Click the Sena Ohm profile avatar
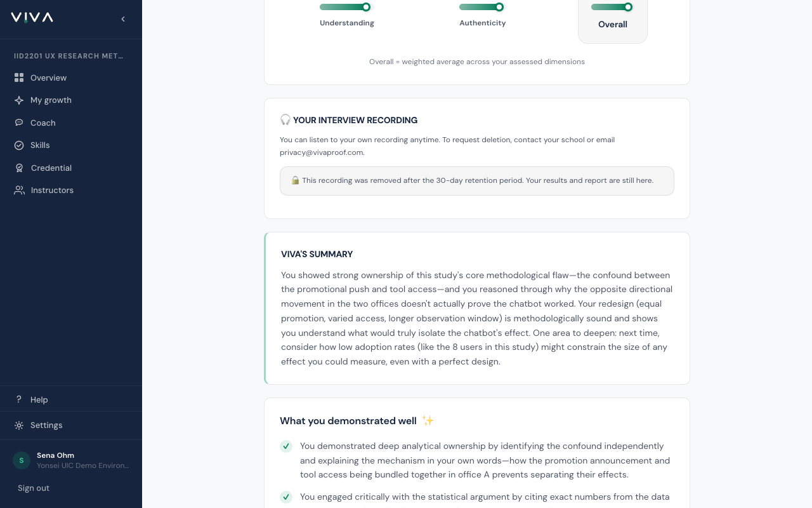 (x=22, y=460)
